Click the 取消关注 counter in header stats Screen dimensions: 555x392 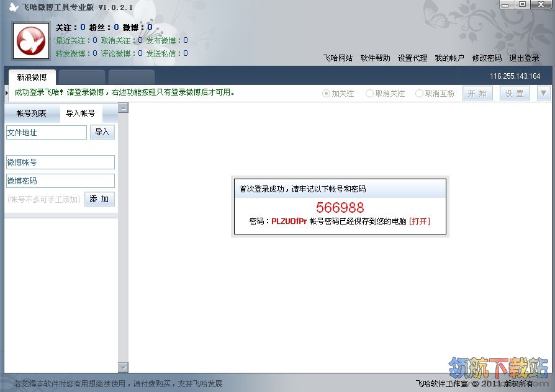click(x=122, y=41)
